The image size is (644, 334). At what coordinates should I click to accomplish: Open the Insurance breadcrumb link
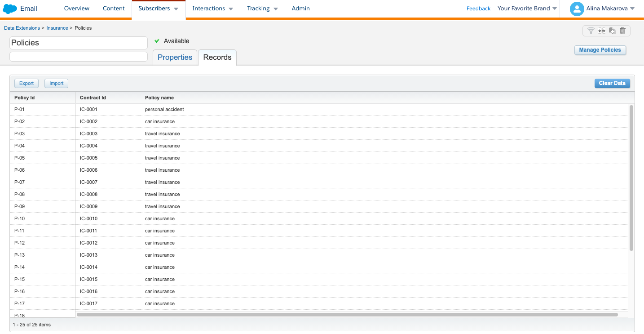tap(57, 28)
